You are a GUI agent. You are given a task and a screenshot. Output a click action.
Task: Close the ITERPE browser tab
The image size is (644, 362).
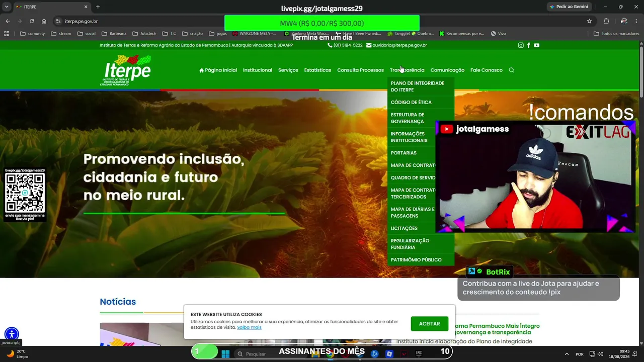86,7
